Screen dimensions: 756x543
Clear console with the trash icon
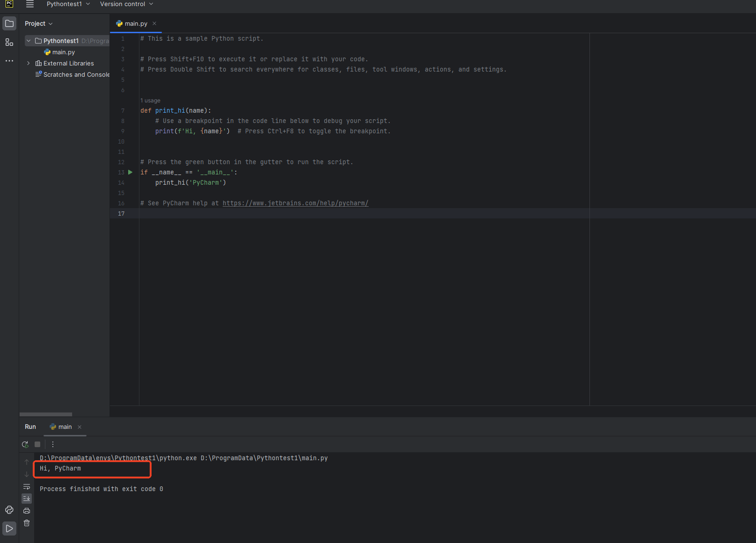[x=26, y=523]
